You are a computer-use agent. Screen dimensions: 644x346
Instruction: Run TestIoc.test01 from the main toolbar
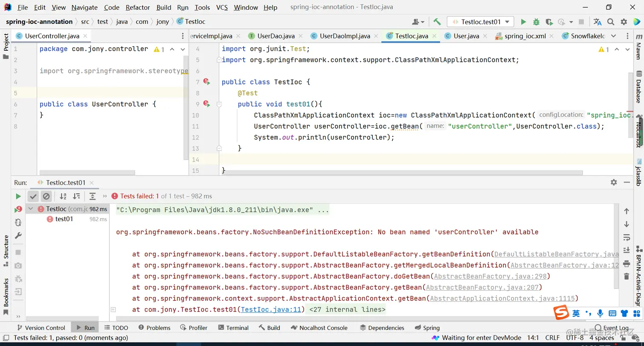click(x=523, y=22)
